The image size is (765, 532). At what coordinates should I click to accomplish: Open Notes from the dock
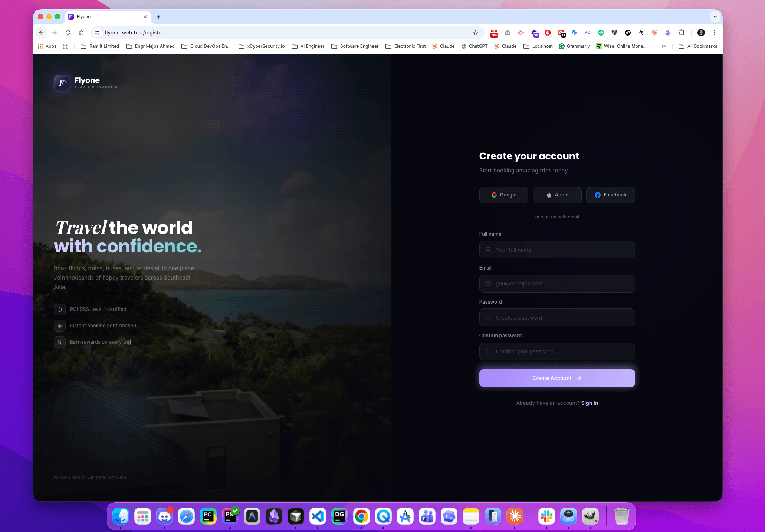[x=471, y=516]
